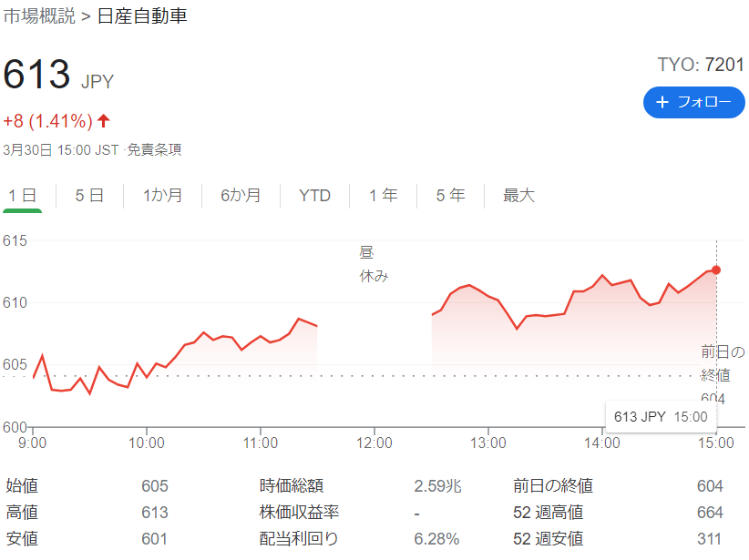Click the 高値 label

coord(22,513)
